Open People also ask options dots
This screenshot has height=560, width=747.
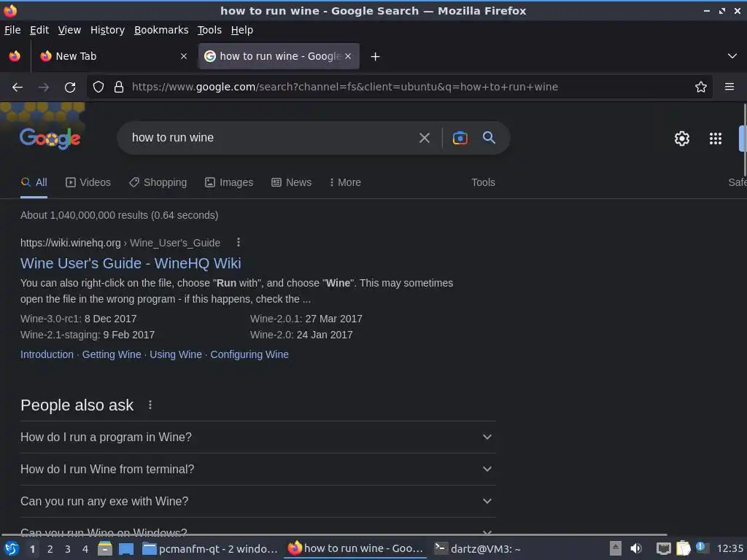[x=150, y=405]
